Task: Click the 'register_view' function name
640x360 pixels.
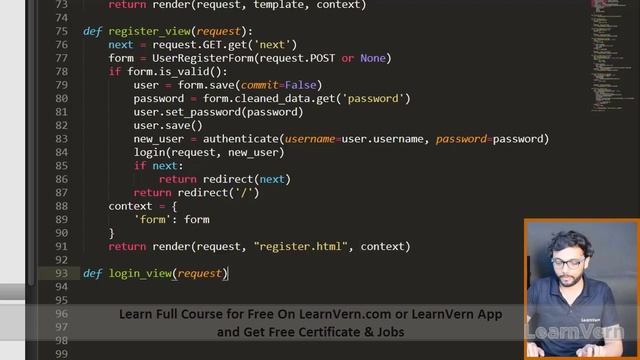Action: click(149, 31)
